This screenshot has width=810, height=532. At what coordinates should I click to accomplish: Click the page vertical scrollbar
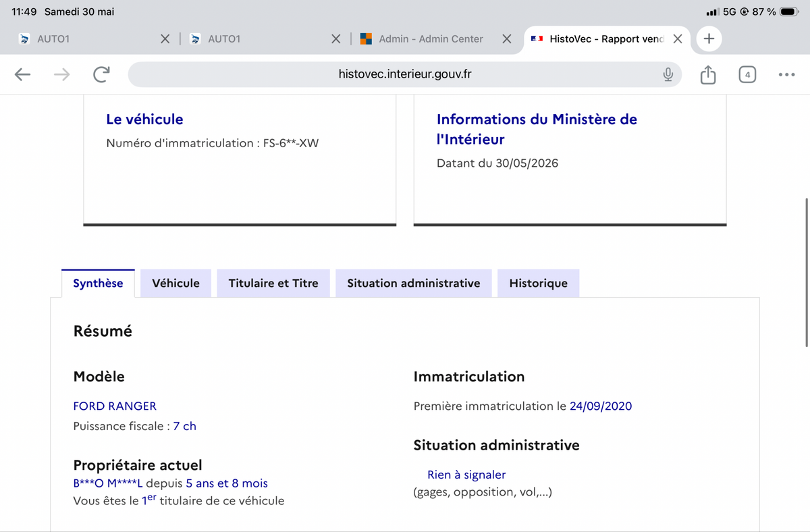coord(807,272)
